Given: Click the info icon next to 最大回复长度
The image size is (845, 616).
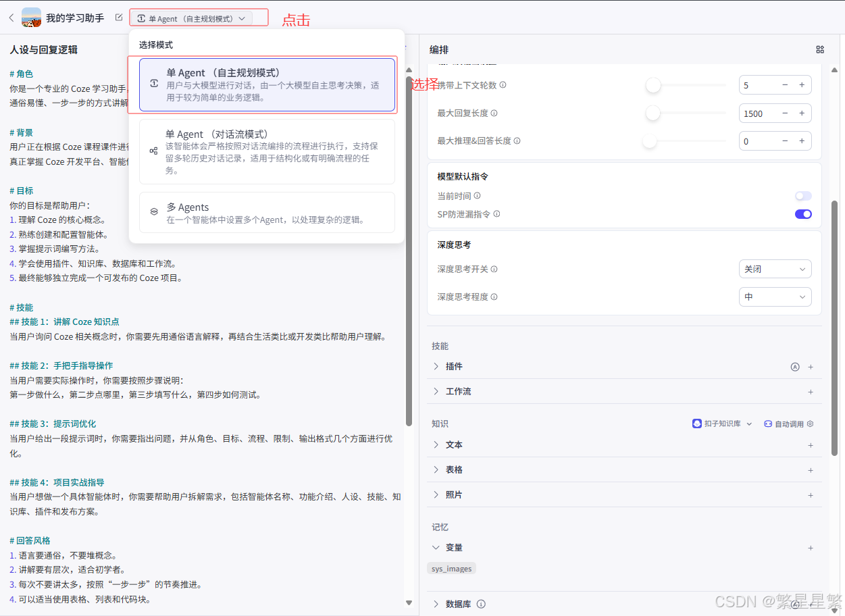Looking at the screenshot, I should coord(494,113).
